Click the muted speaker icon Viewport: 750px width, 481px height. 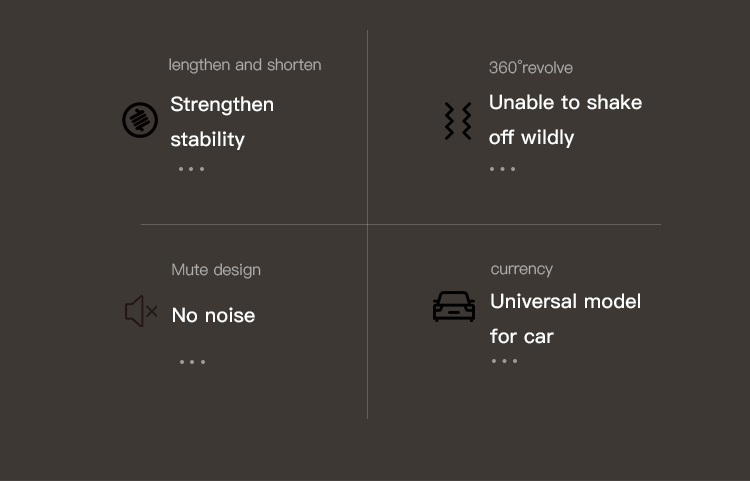point(141,311)
